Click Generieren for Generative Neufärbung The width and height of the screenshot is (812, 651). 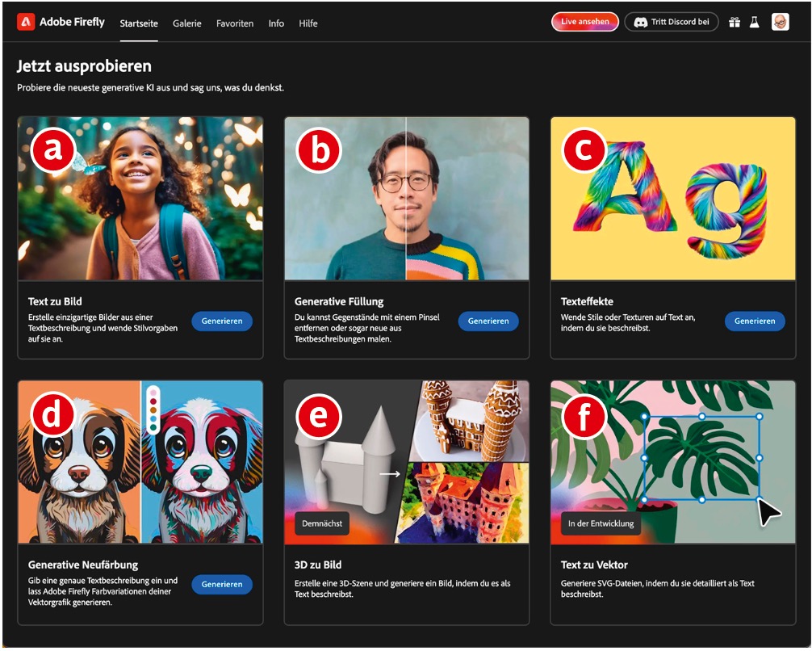(222, 584)
